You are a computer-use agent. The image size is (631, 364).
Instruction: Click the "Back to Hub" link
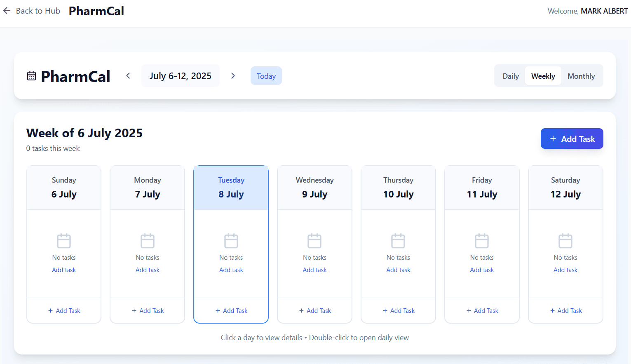point(38,11)
